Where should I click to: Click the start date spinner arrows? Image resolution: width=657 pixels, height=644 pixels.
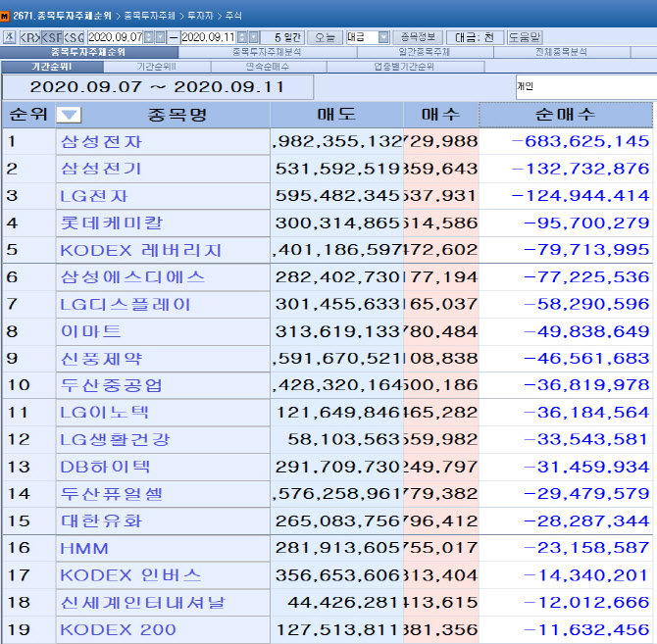pyautogui.click(x=149, y=37)
